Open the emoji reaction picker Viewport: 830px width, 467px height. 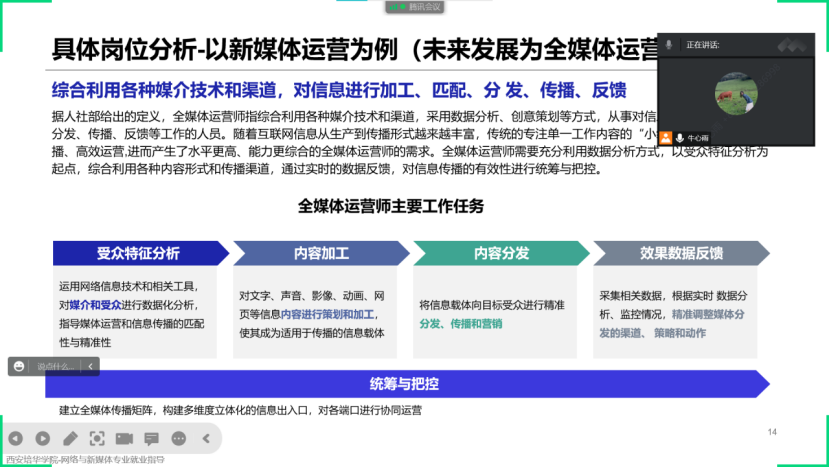click(x=19, y=367)
